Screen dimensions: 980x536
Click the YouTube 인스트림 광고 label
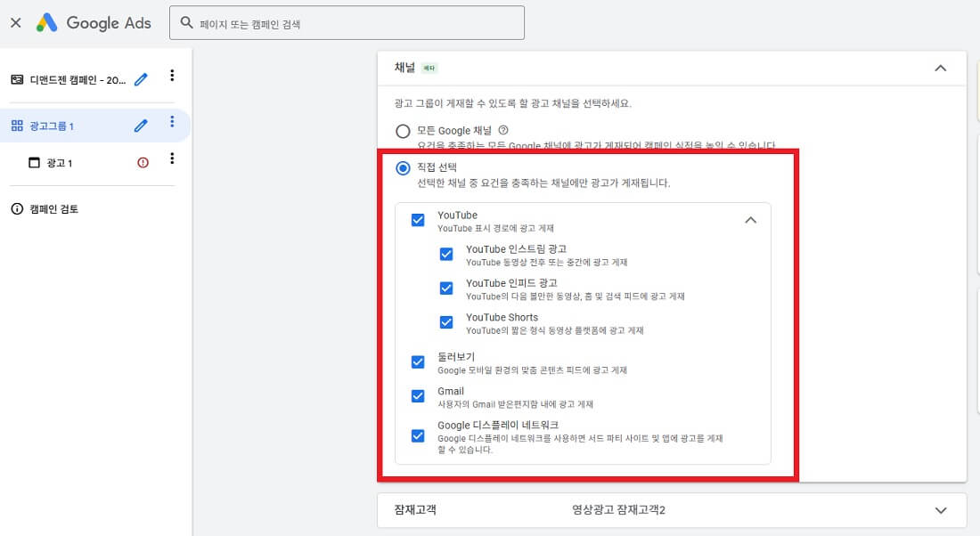coord(516,248)
